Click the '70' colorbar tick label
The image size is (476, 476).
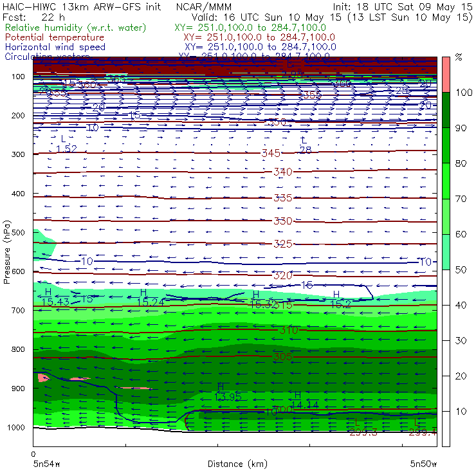coord(461,199)
